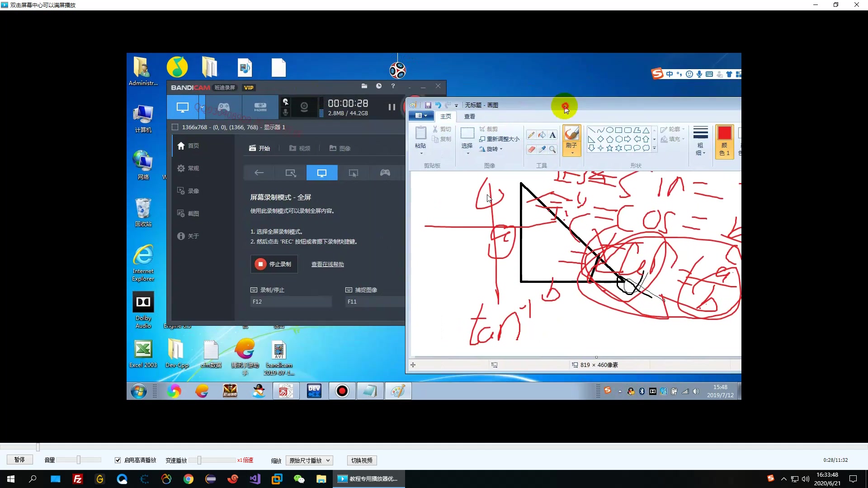Select the 教程专用播放器 taskbar window

[368, 479]
